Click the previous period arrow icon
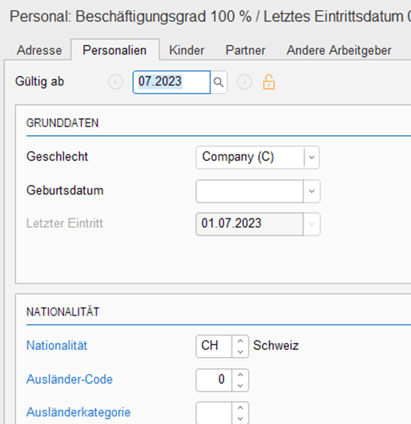 116,82
